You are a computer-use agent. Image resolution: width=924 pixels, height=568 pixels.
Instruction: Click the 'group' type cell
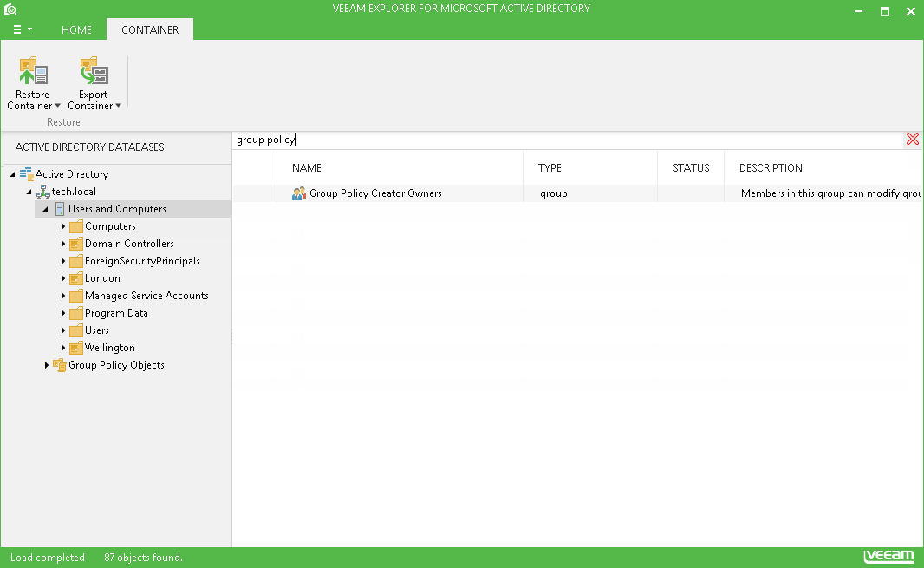(x=553, y=193)
